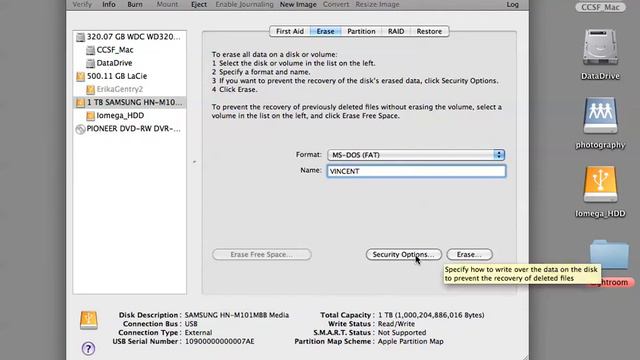This screenshot has height=360, width=640.
Task: Click the USB serial number 10900000000007AE
Action: (x=220, y=341)
